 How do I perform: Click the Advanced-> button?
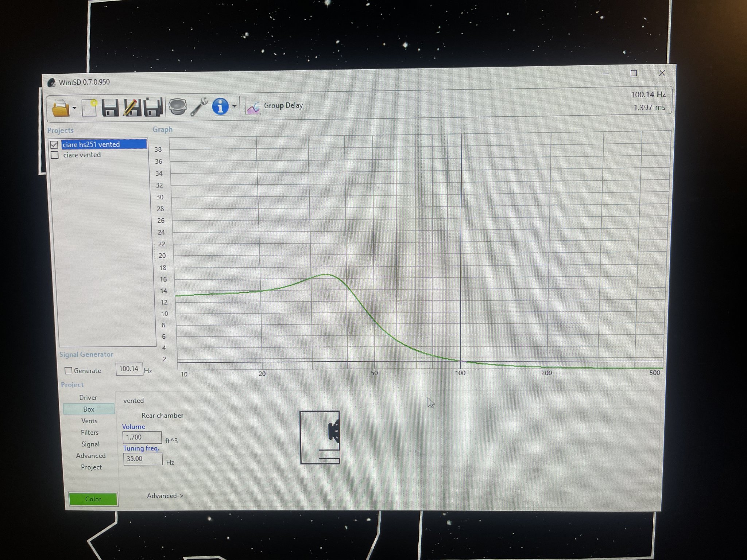tap(165, 496)
